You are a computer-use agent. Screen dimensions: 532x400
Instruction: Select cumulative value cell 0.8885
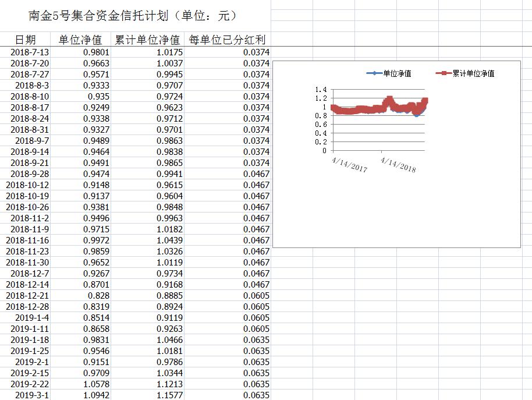[x=148, y=296]
